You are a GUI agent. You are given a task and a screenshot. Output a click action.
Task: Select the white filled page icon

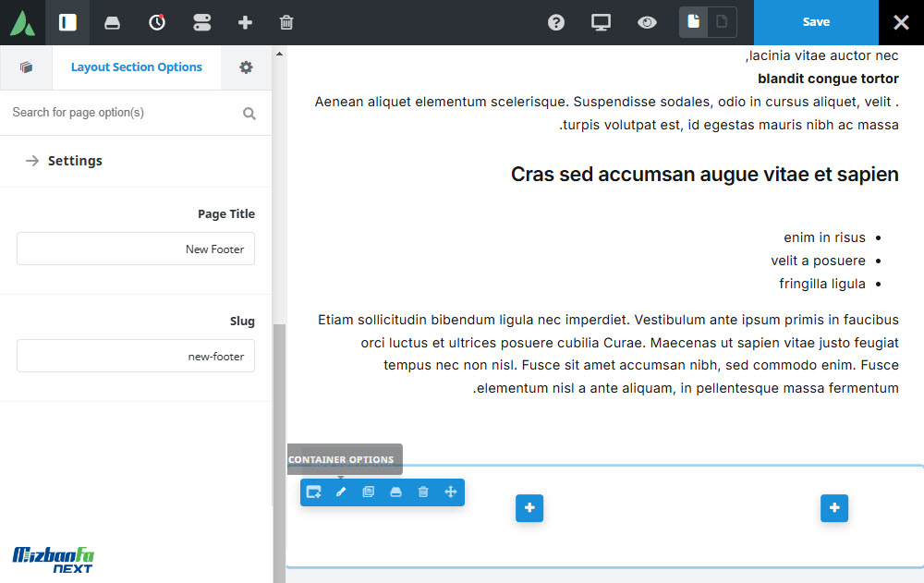694,22
